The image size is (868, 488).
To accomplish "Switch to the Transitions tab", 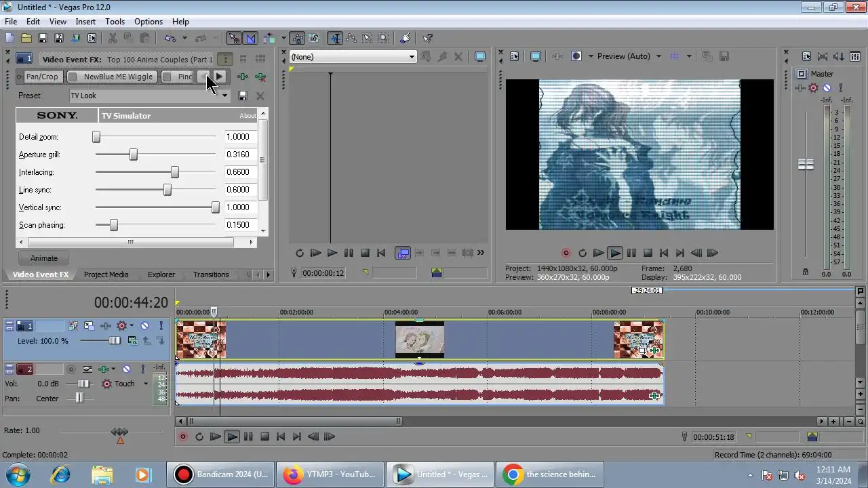I will (211, 274).
